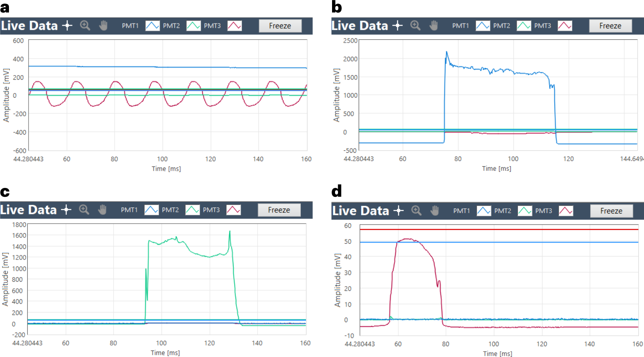Toggle PMT2 green trace in panel b
This screenshot has height=357, width=644.
pyautogui.click(x=524, y=26)
